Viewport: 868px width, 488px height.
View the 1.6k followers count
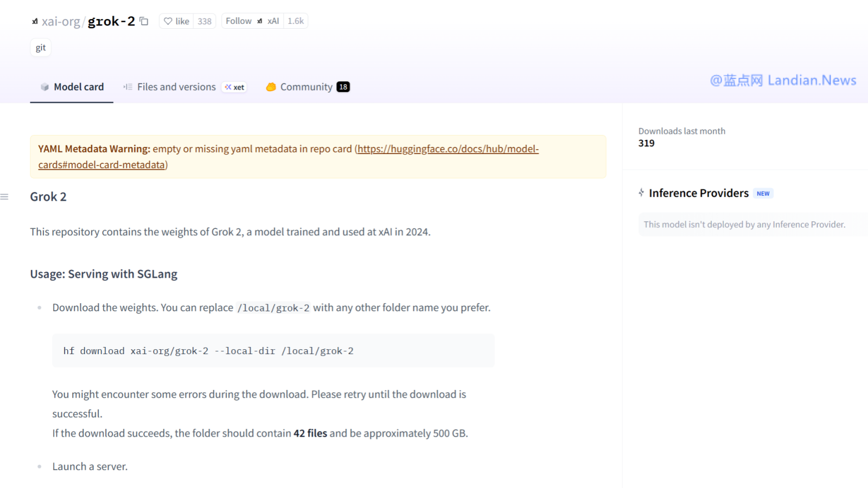(x=296, y=21)
